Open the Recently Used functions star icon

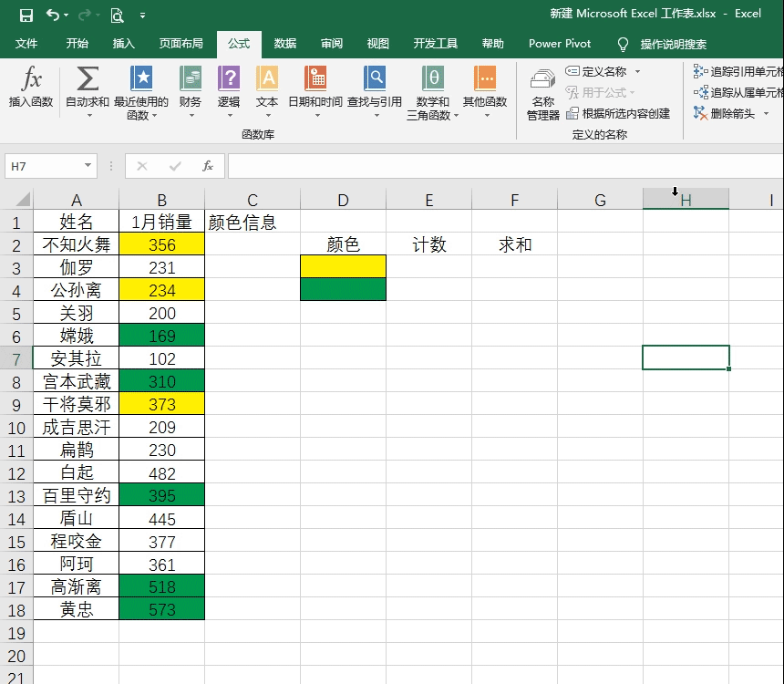[x=141, y=78]
